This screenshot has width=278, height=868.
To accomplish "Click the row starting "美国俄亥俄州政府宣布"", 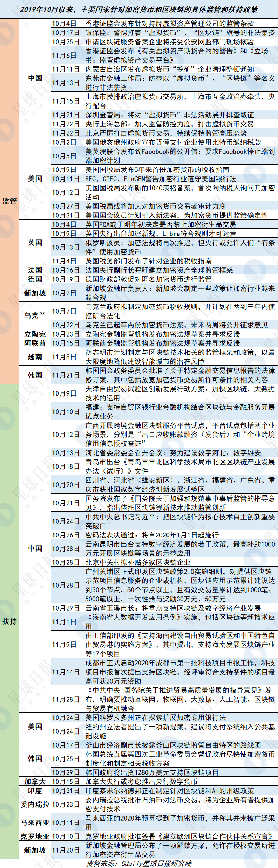I will (181, 142).
